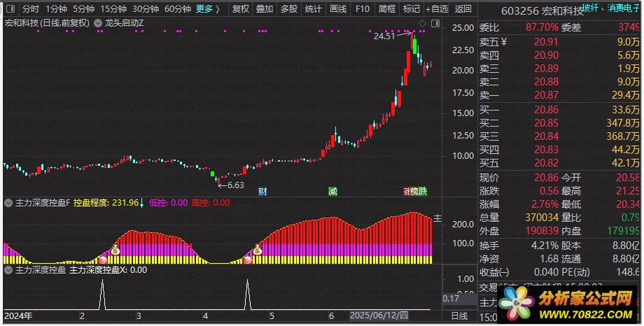644x326 pixels.
Task: Click the second money bag signal icon
Action: (x=258, y=249)
